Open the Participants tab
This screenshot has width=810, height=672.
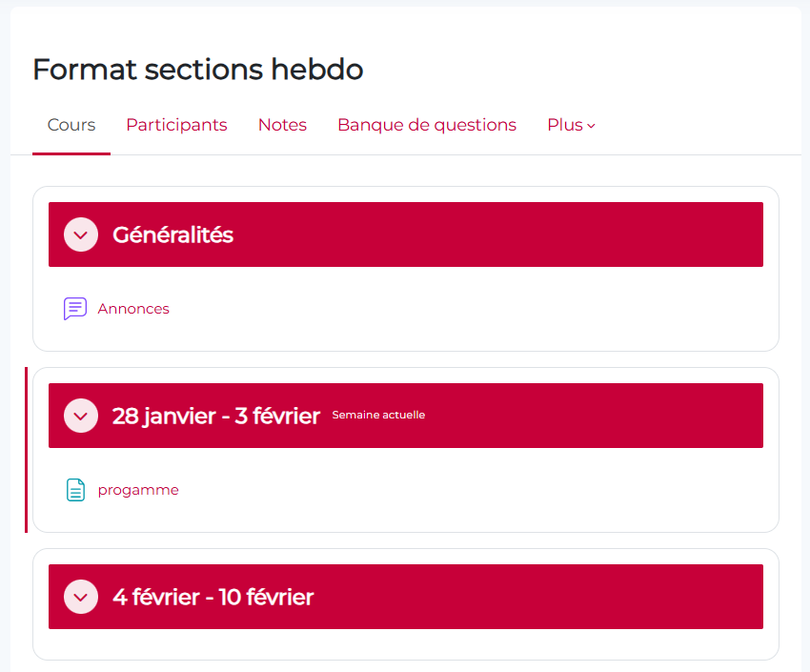pyautogui.click(x=176, y=125)
